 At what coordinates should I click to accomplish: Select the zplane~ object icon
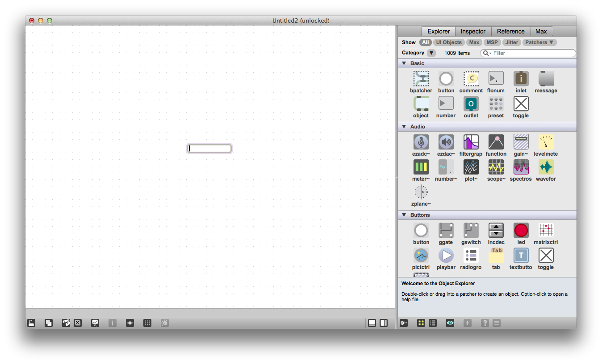tap(421, 192)
